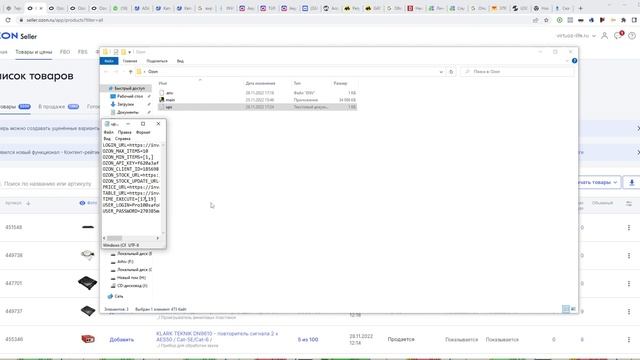Click the Explorer back navigation arrow
This screenshot has height=360, width=640.
tap(106, 72)
